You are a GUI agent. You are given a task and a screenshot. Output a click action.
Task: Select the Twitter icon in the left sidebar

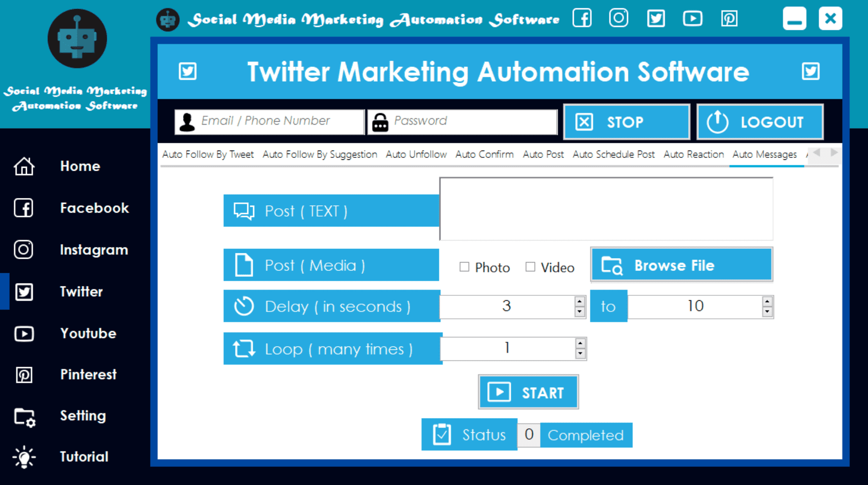tap(24, 292)
